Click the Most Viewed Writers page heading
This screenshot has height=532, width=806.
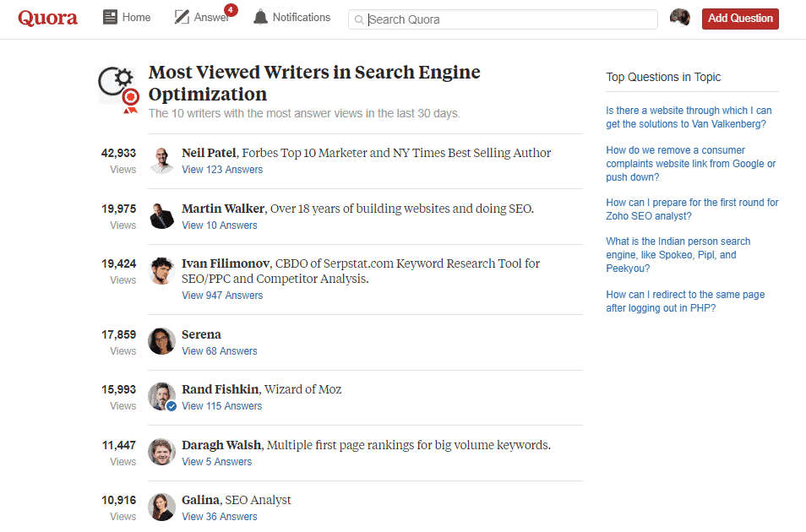(314, 84)
